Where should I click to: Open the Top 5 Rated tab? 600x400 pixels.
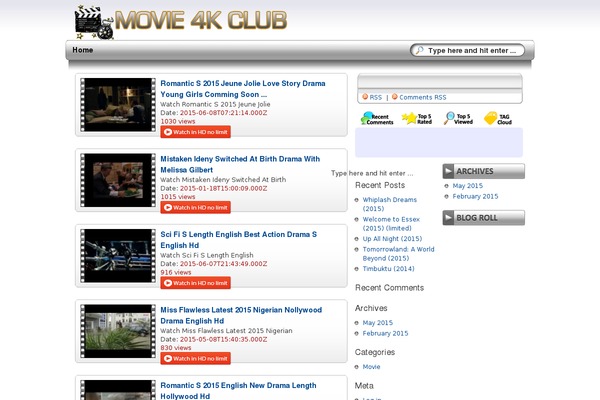coord(417,118)
